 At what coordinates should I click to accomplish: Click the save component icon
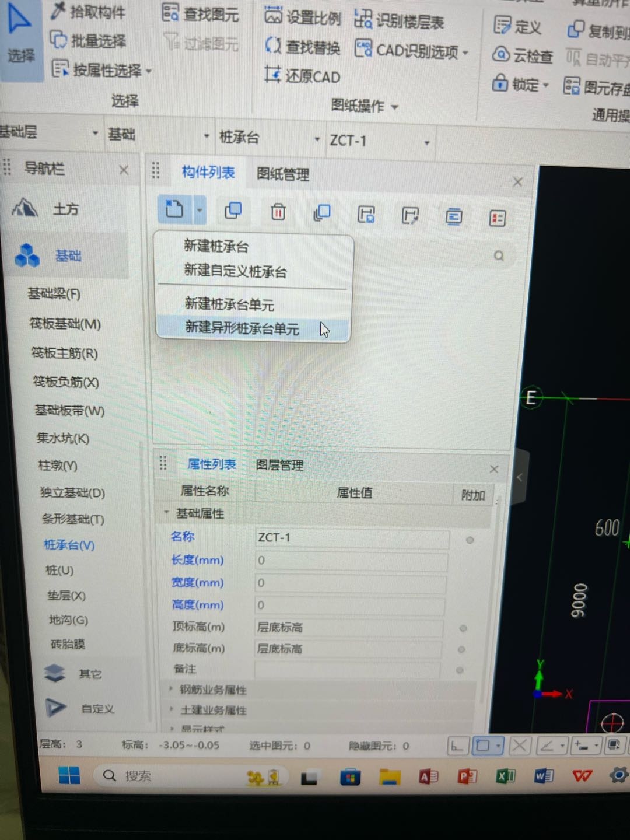[x=366, y=215]
